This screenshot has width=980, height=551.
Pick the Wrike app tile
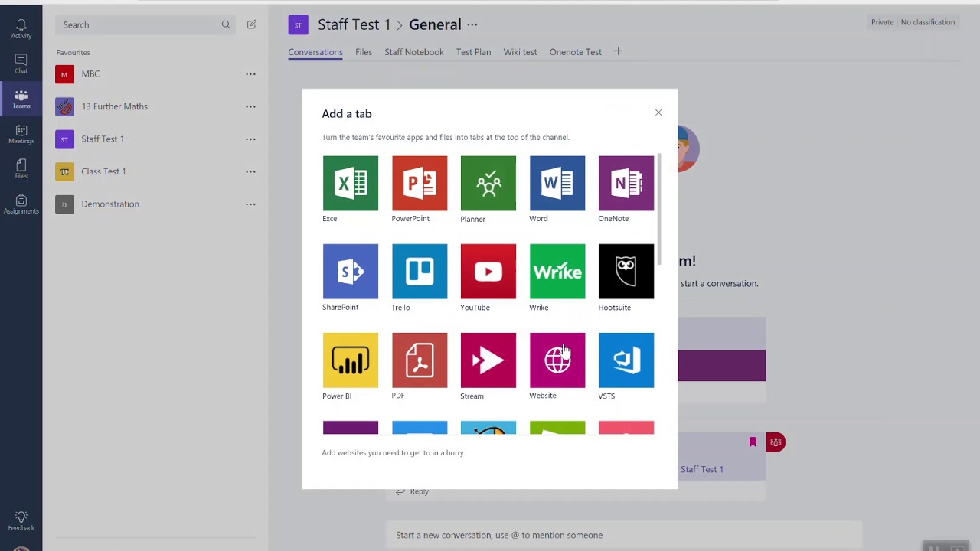pos(557,272)
